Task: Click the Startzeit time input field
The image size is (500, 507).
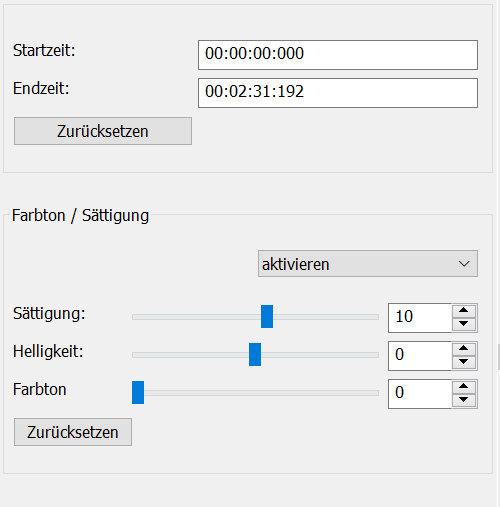Action: tap(338, 55)
